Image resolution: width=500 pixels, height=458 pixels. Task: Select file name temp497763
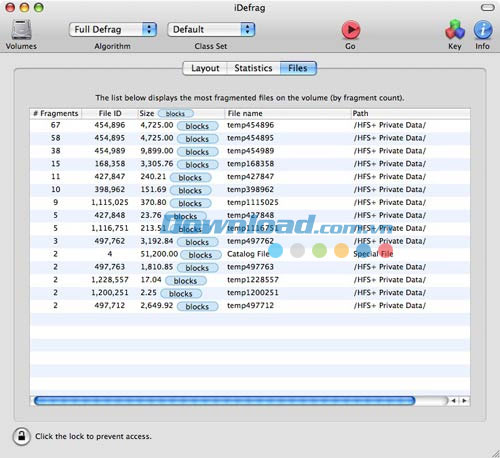250,267
